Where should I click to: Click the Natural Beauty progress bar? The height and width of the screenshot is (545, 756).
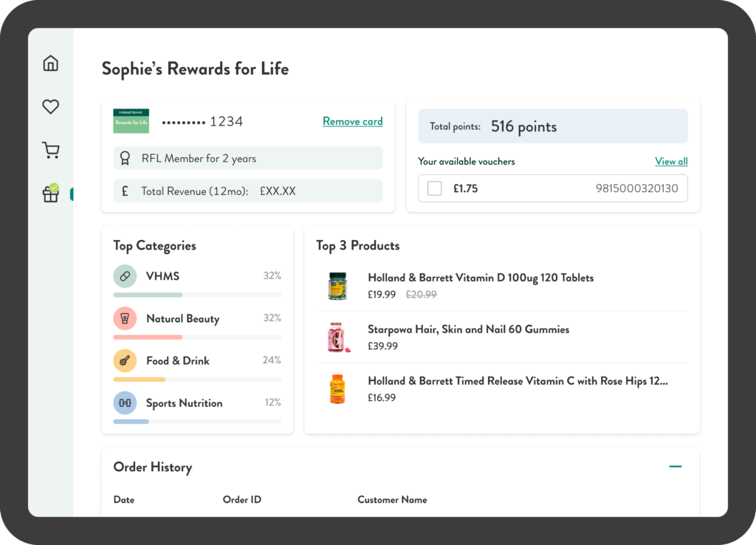coord(197,337)
